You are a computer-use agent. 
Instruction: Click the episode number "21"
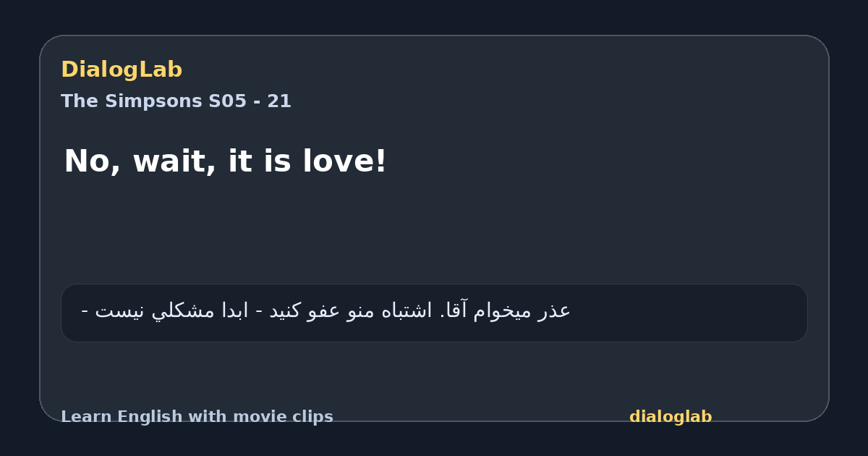(x=279, y=101)
